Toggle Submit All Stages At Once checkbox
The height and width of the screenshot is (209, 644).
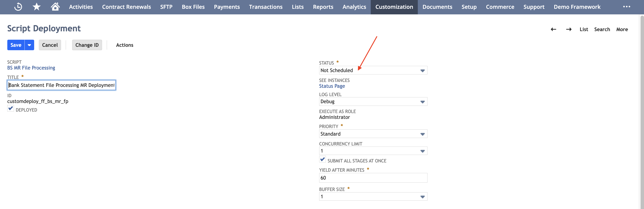click(322, 159)
